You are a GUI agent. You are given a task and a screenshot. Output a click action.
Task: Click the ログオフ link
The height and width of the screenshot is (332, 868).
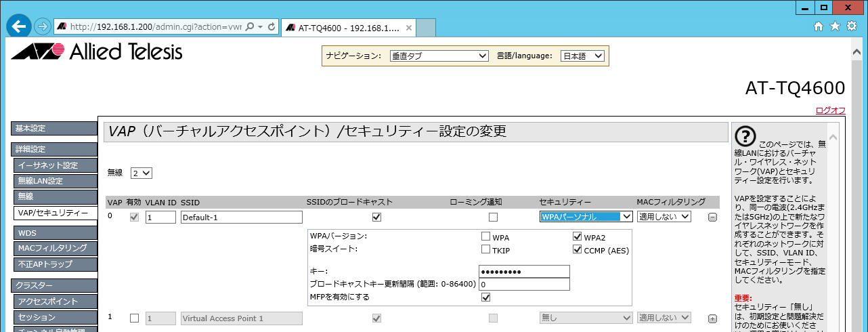[831, 110]
